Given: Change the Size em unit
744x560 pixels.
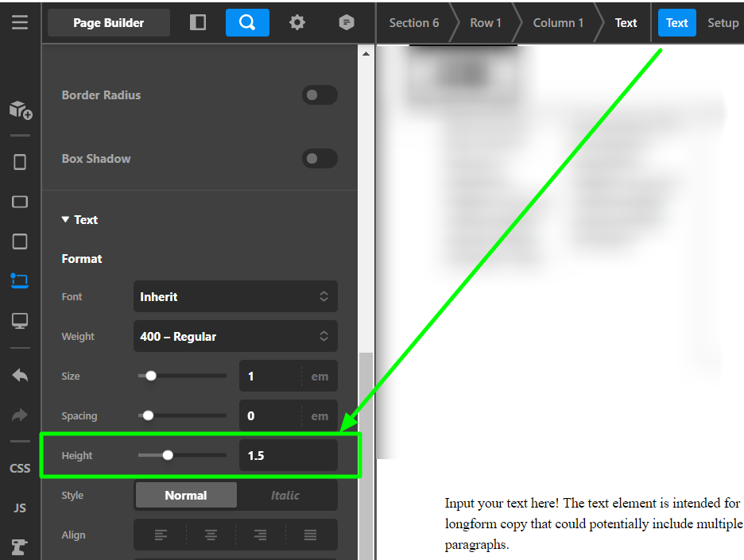Looking at the screenshot, I should (x=320, y=377).
